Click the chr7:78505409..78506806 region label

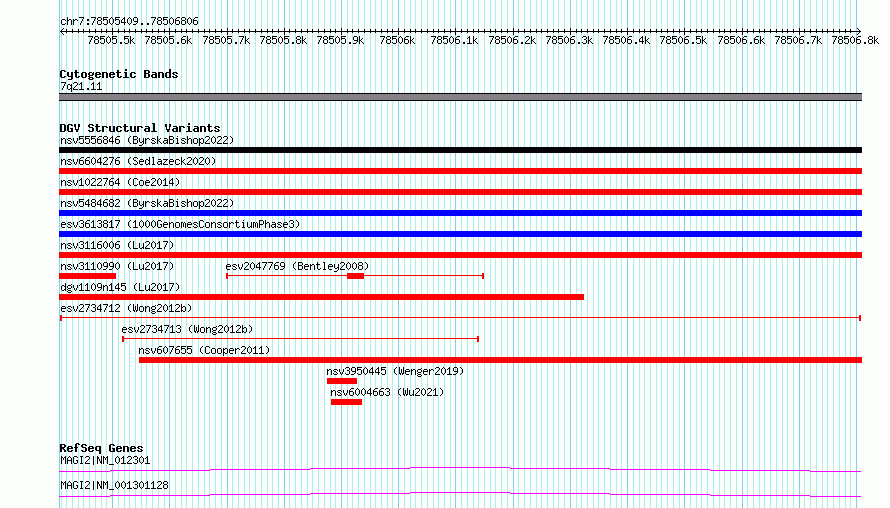[x=129, y=22]
